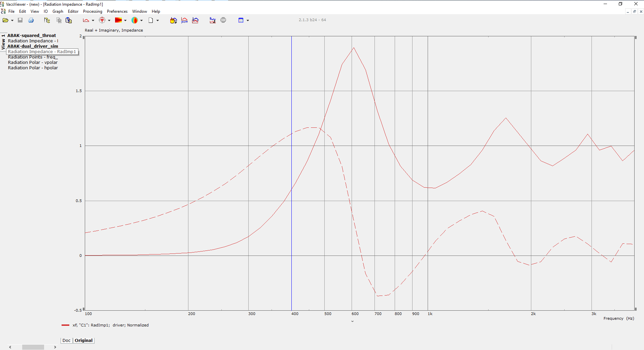The width and height of the screenshot is (644, 350).
Task: Expand the window layout dropdown arrow
Action: click(248, 21)
